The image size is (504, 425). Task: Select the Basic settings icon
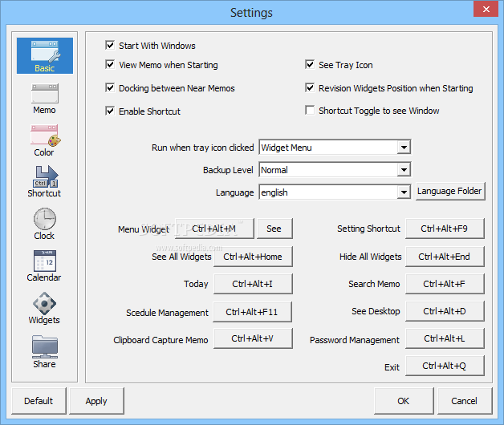pos(45,55)
